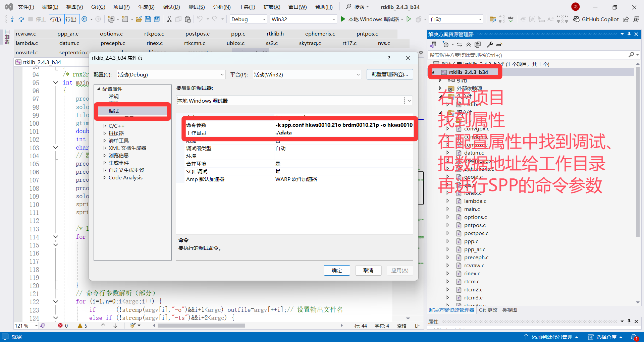Viewport: 644px width, 342px height.
Task: Open 配置管理器 from the dialog
Action: tap(389, 74)
